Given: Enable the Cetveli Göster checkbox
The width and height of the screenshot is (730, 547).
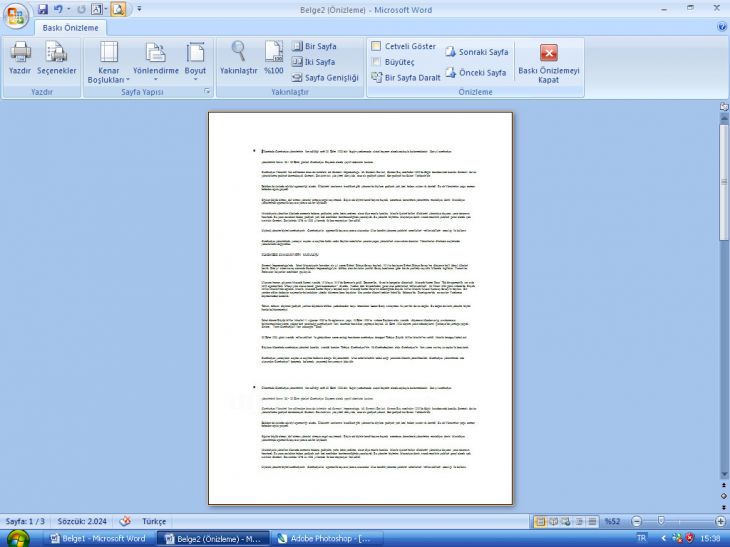Looking at the screenshot, I should (376, 46).
